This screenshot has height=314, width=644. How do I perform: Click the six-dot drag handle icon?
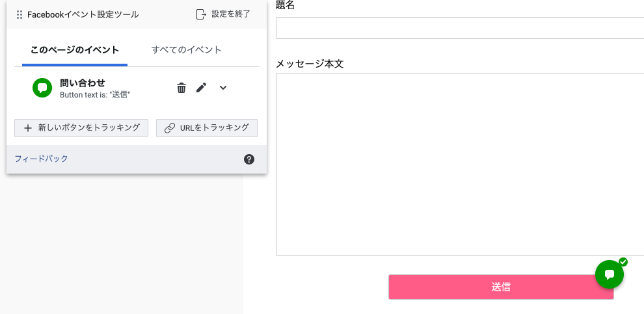(20, 14)
